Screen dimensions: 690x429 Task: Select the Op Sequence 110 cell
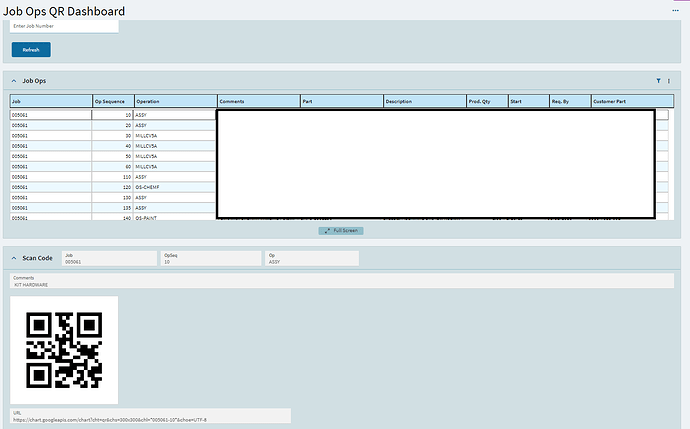click(113, 177)
